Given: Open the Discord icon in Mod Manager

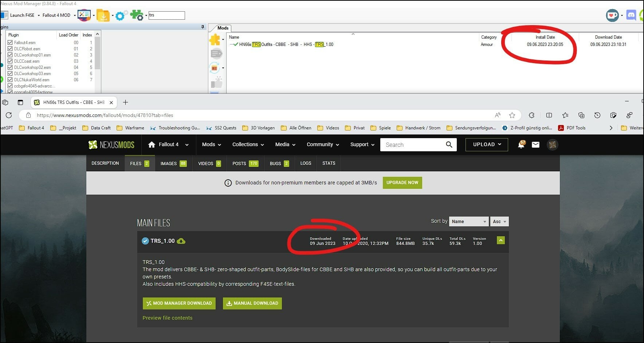Looking at the screenshot, I should coord(631,15).
